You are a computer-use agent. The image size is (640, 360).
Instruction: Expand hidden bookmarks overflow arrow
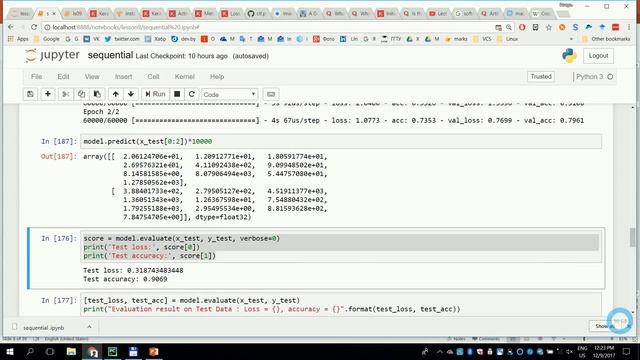click(x=571, y=39)
